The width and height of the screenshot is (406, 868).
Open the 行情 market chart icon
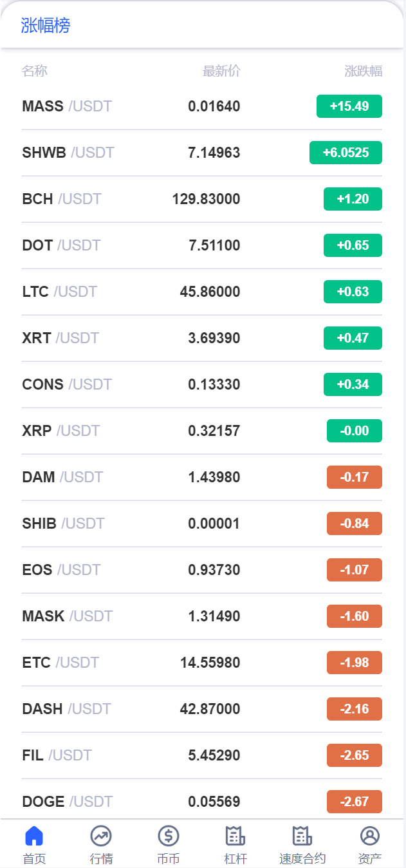(101, 836)
